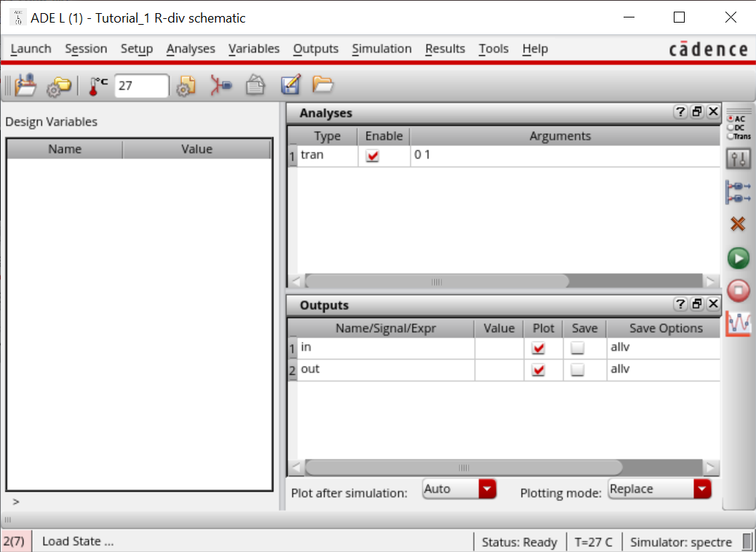
Task: Toggle Plot checkbox for output in
Action: pyautogui.click(x=538, y=348)
